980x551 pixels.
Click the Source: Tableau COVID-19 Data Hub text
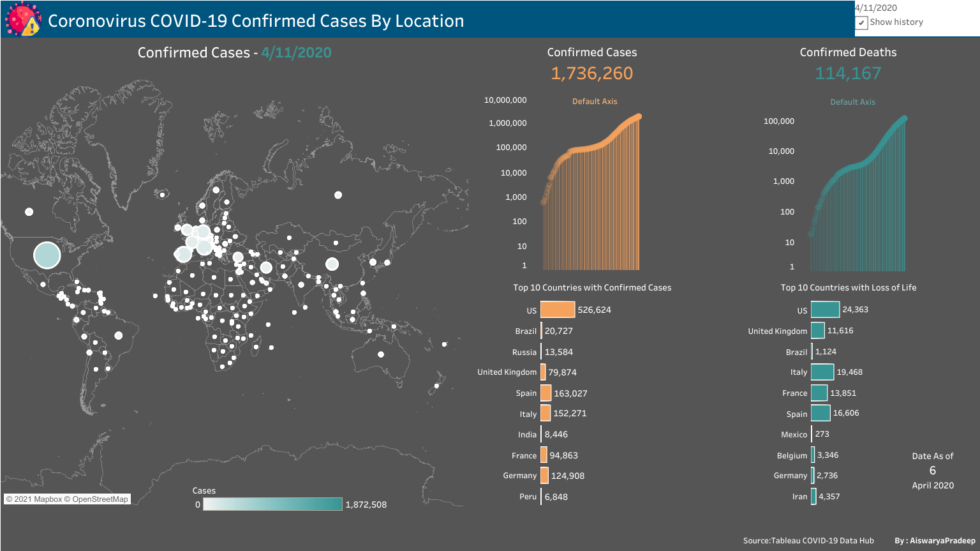(808, 541)
